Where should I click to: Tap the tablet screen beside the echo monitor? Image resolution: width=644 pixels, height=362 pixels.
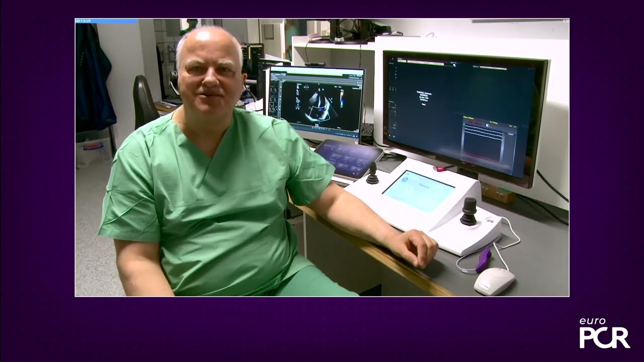[x=349, y=159]
